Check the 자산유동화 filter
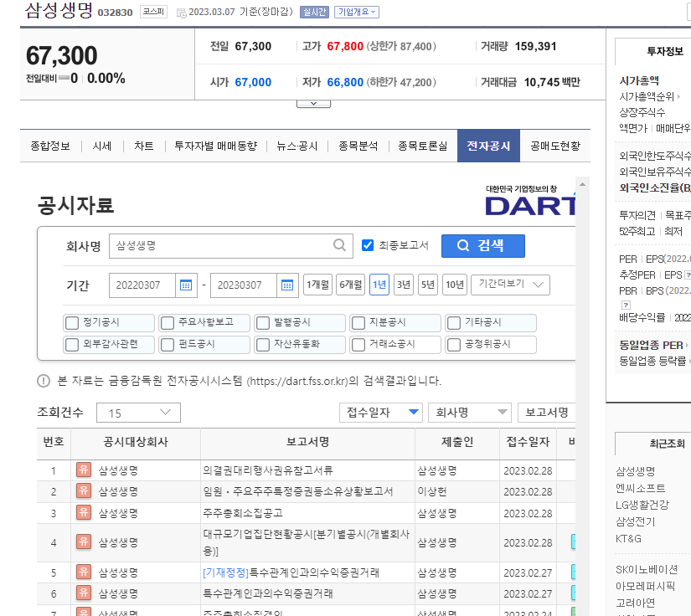 pos(263,344)
